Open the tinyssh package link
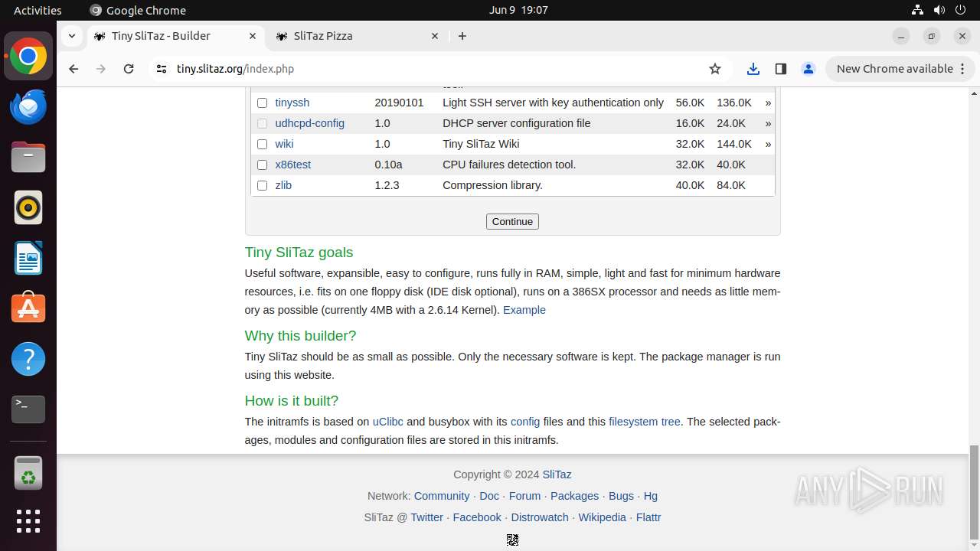 (x=292, y=103)
